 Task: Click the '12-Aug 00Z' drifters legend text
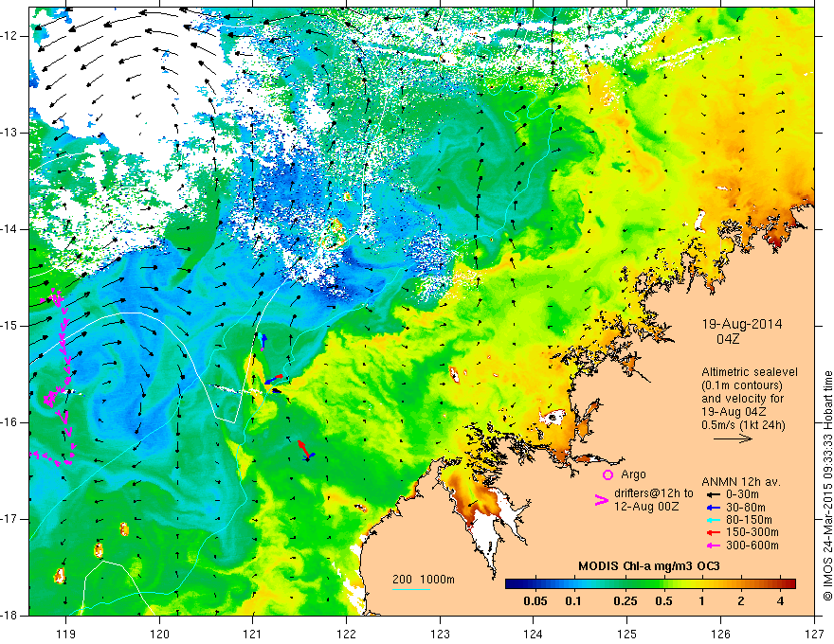click(x=646, y=507)
